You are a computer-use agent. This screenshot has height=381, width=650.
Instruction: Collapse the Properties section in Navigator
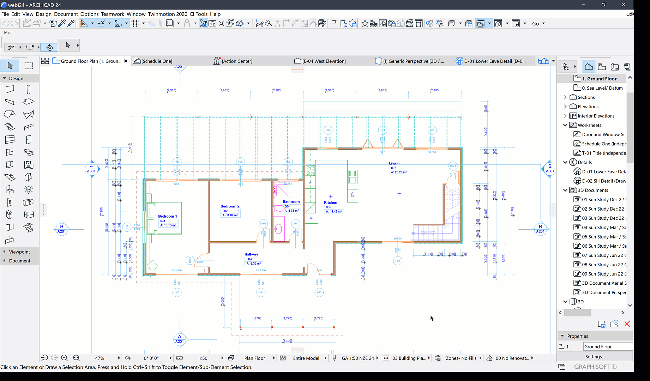click(x=563, y=336)
